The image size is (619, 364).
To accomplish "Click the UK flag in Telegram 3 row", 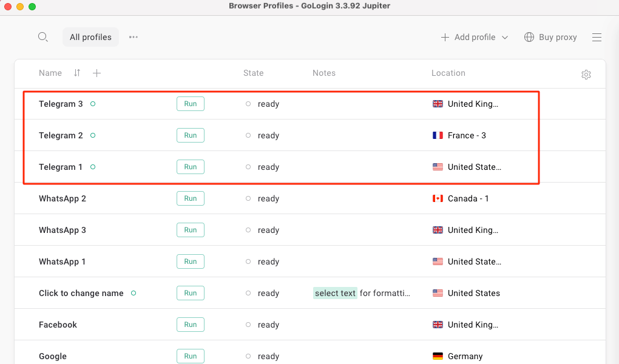I will (x=438, y=104).
